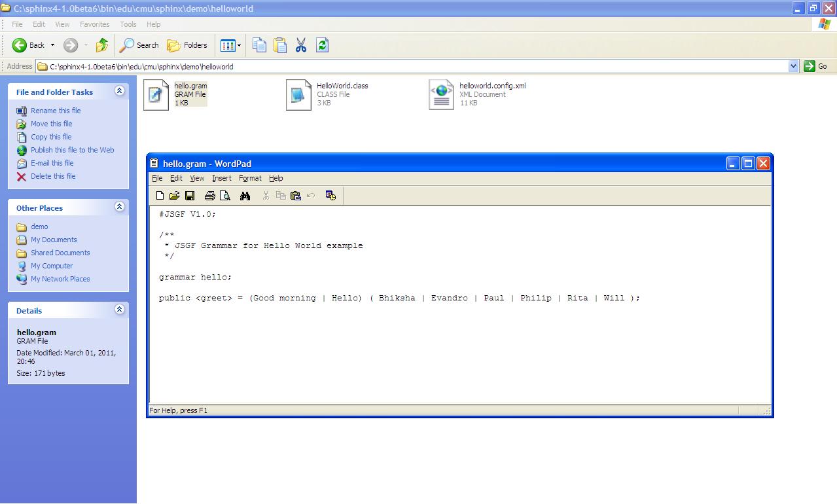Click Publish this file to the Web
The height and width of the screenshot is (504, 837).
click(x=73, y=150)
